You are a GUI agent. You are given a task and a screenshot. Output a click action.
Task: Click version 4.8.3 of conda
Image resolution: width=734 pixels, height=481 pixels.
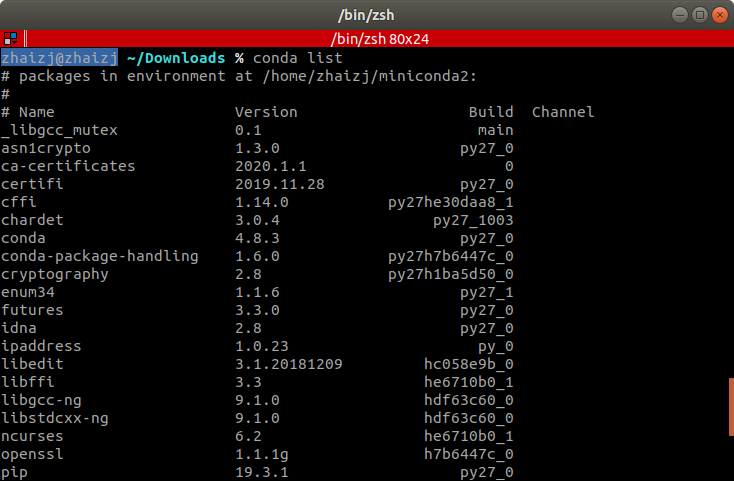[x=257, y=238]
